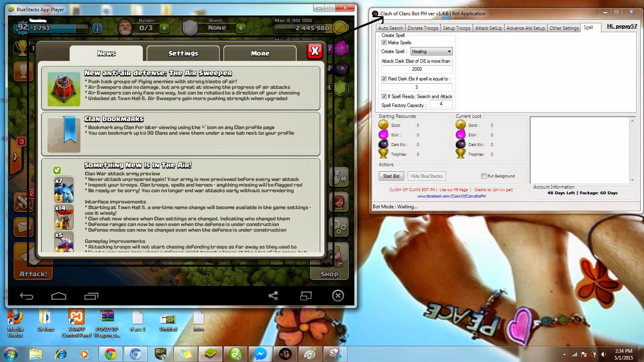The width and height of the screenshot is (644, 362).
Task: Click the share icon in BlueStacks bottom bar
Action: coord(273,296)
